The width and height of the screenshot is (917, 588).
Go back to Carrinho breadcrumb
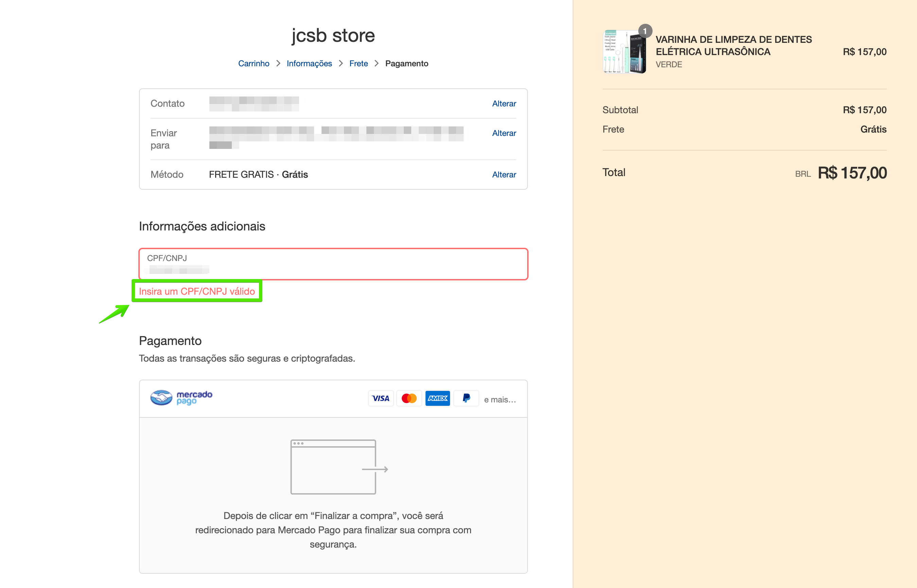[254, 63]
